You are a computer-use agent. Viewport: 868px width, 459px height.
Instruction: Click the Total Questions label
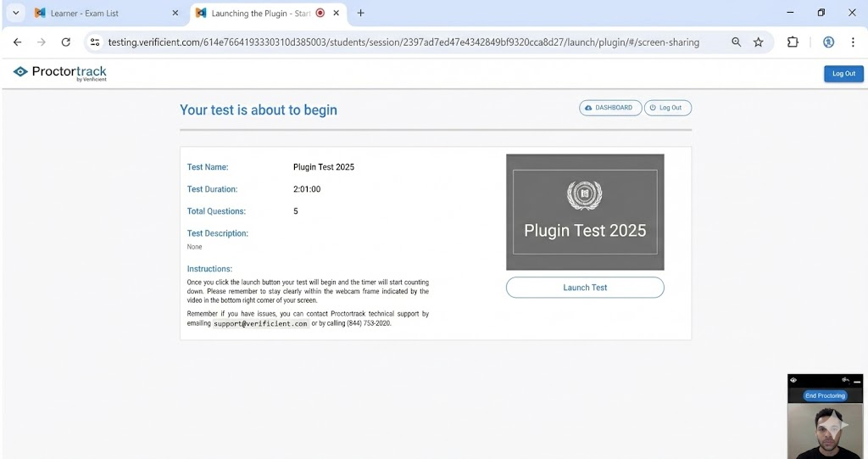click(x=216, y=211)
